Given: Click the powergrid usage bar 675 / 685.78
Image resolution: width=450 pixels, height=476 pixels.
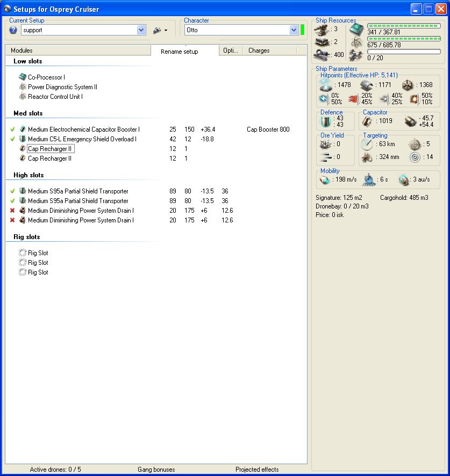Looking at the screenshot, I should [x=404, y=39].
